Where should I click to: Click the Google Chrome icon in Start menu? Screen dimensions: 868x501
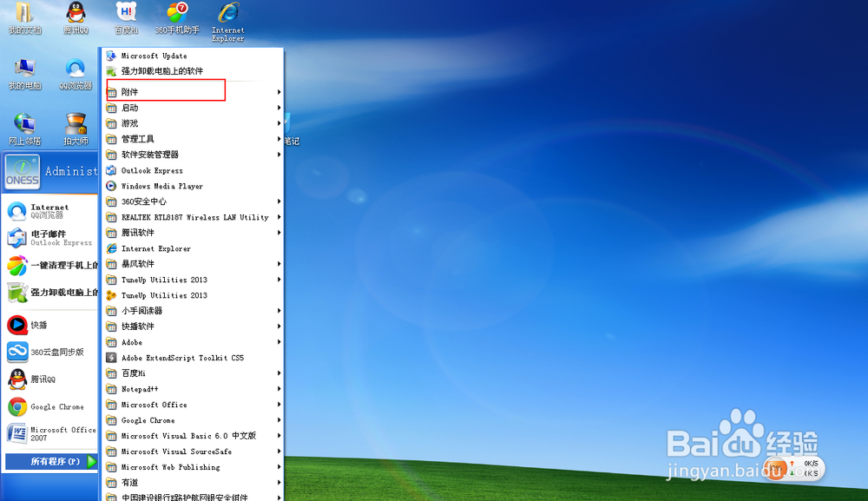pos(17,407)
